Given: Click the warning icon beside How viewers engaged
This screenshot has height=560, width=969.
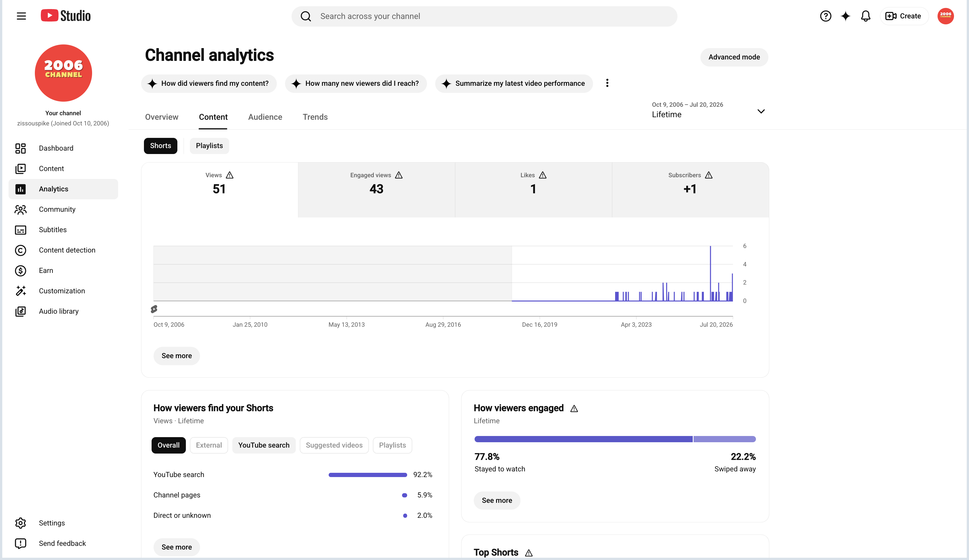Looking at the screenshot, I should (574, 409).
